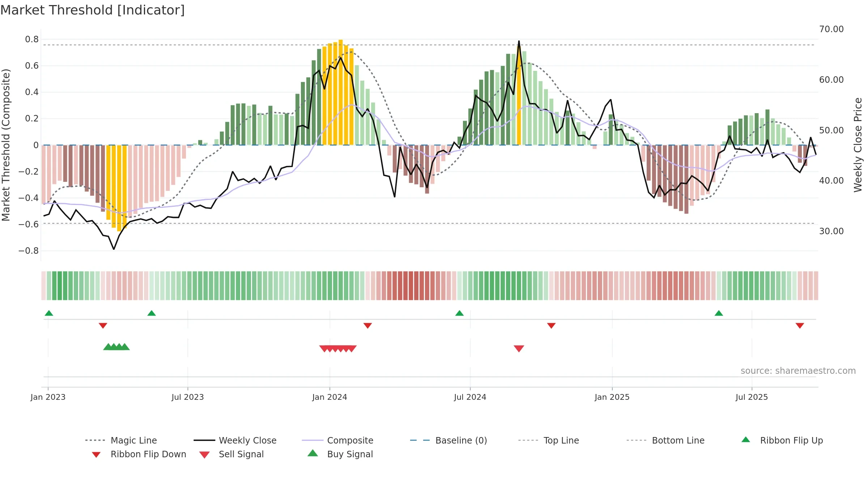Image resolution: width=868 pixels, height=488 pixels.
Task: Click the 30.00 right axis price label
Action: coord(831,231)
